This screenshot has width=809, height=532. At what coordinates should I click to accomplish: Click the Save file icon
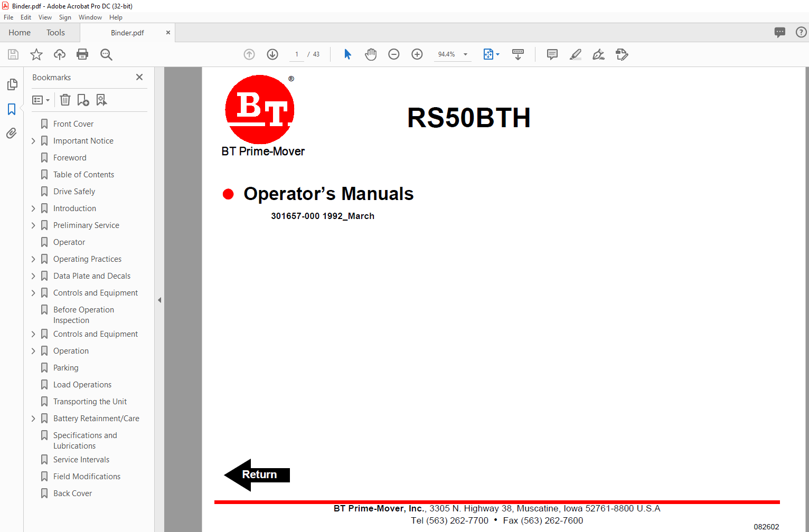pos(13,54)
